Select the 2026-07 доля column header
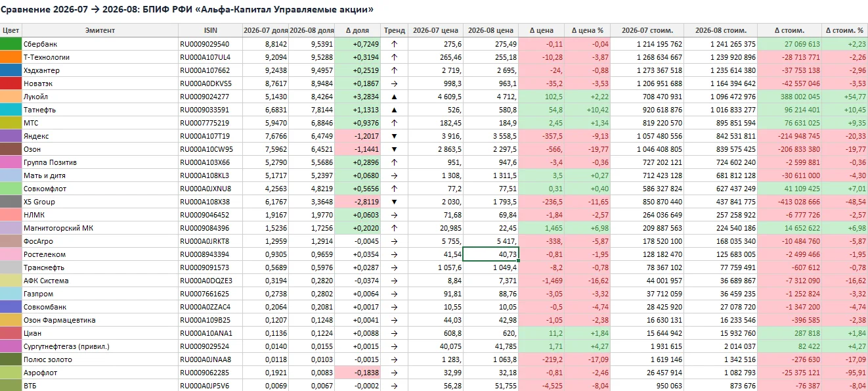The width and height of the screenshot is (868, 391). pyautogui.click(x=265, y=30)
